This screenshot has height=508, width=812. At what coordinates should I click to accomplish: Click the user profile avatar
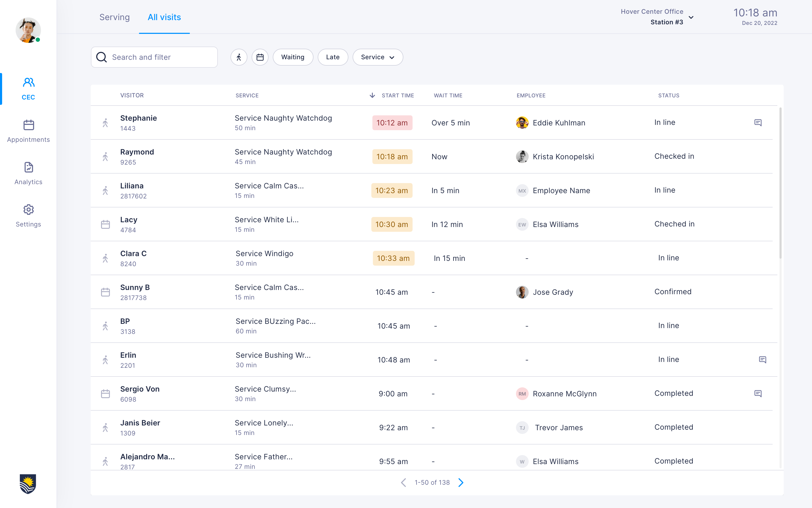[x=28, y=30]
